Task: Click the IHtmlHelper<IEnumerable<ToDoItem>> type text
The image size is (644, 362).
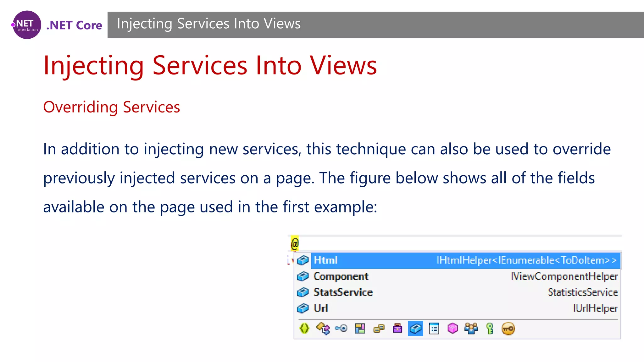Action: coord(526,260)
